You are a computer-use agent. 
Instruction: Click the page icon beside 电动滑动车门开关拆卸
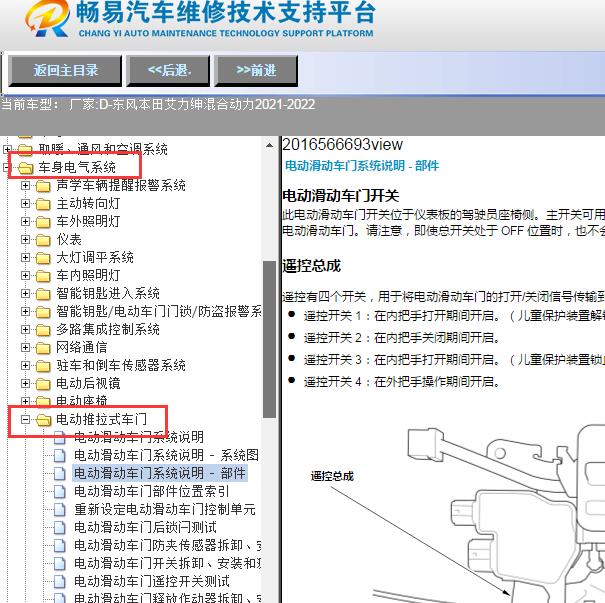tap(60, 564)
